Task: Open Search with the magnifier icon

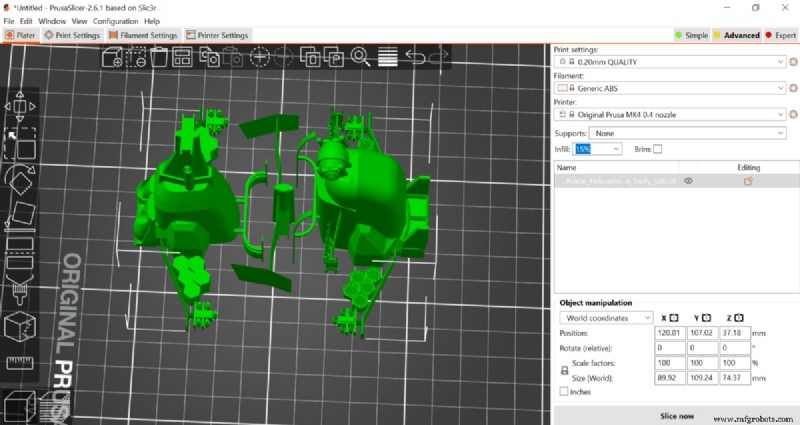Action: tap(360, 57)
